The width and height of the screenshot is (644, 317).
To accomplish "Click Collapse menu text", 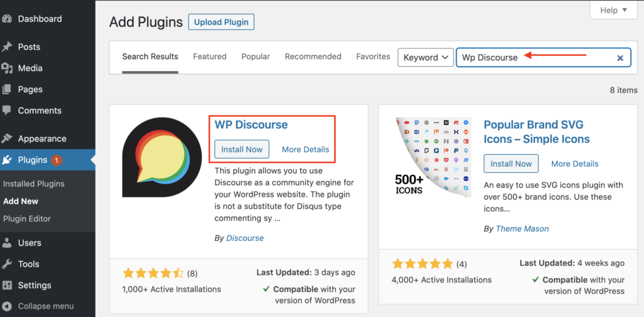I will pos(46,306).
